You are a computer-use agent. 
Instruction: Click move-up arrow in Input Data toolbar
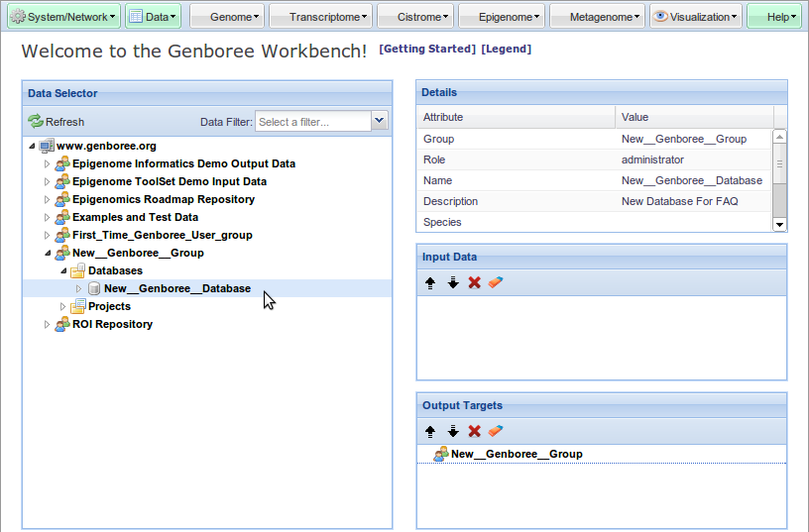pos(430,282)
